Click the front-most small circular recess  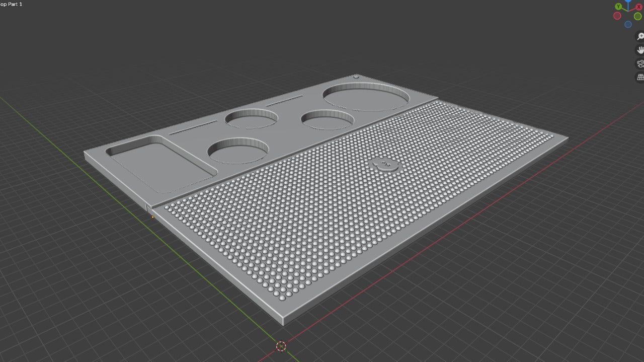[x=238, y=151]
